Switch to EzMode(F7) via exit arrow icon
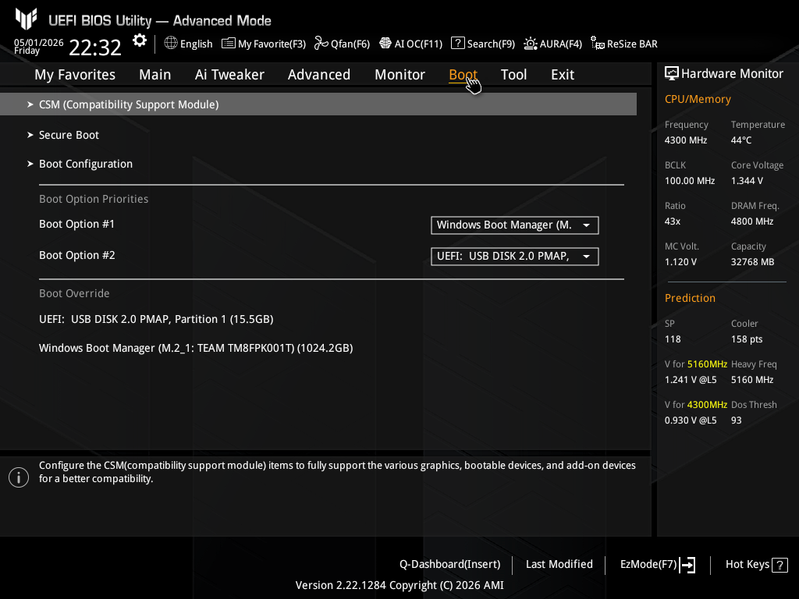The image size is (799, 599). click(687, 564)
